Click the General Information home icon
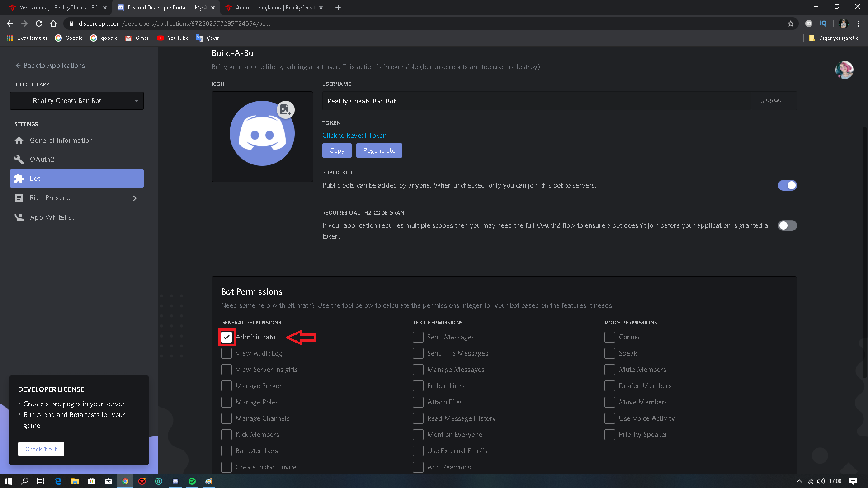 point(19,141)
